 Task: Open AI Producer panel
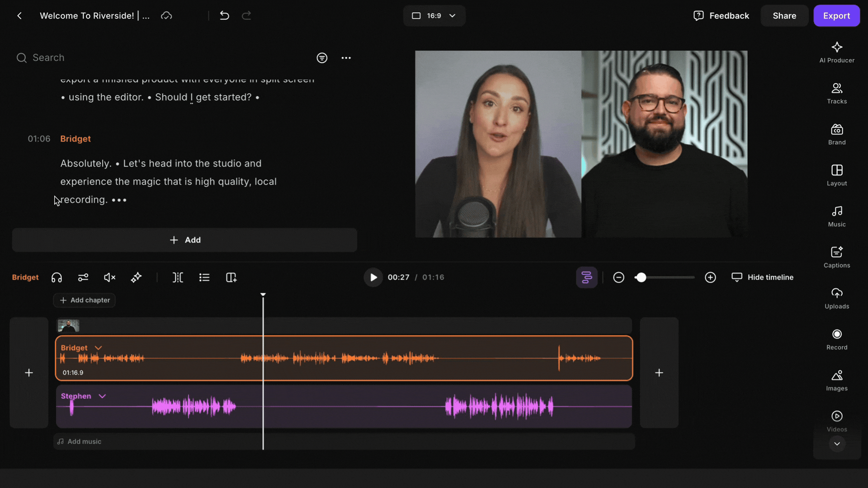coord(837,52)
